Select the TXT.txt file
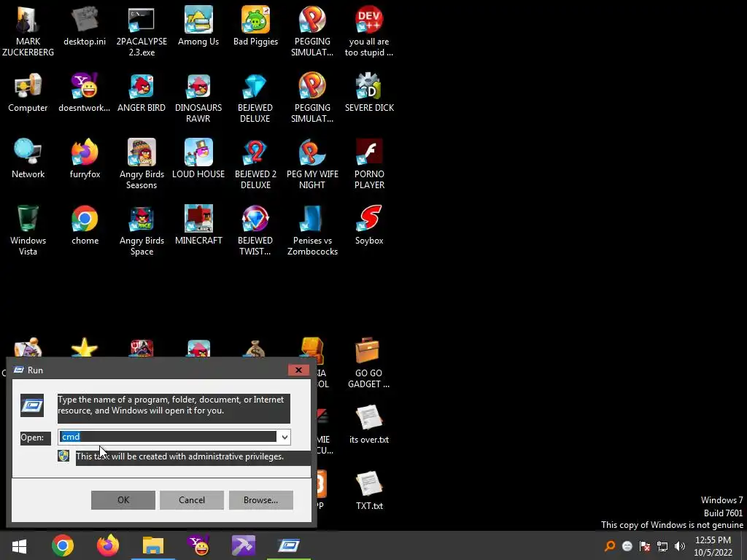The height and width of the screenshot is (560, 747). (369, 491)
